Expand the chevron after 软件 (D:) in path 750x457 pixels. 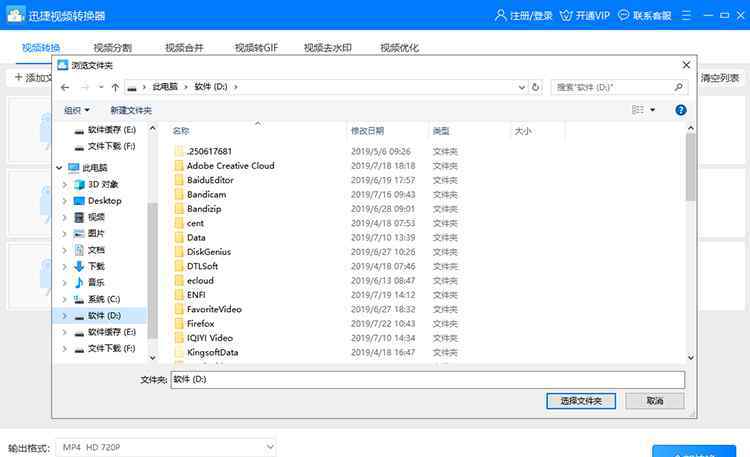tap(236, 87)
